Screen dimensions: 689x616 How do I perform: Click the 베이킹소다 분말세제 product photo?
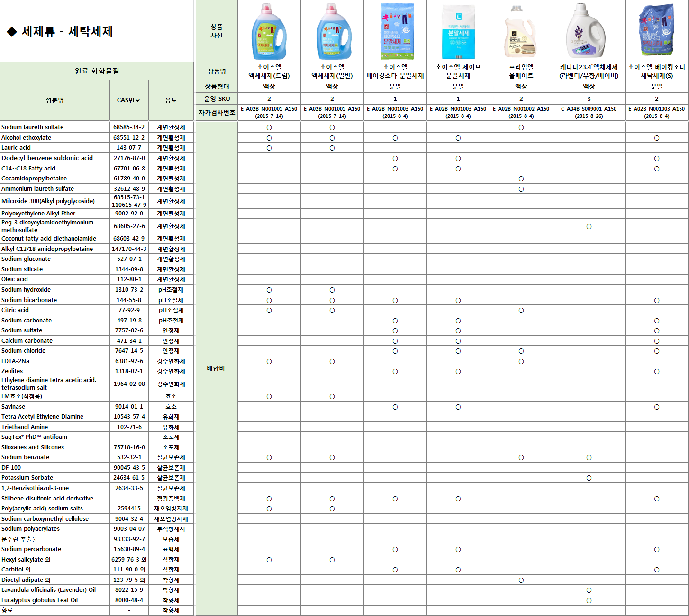397,31
